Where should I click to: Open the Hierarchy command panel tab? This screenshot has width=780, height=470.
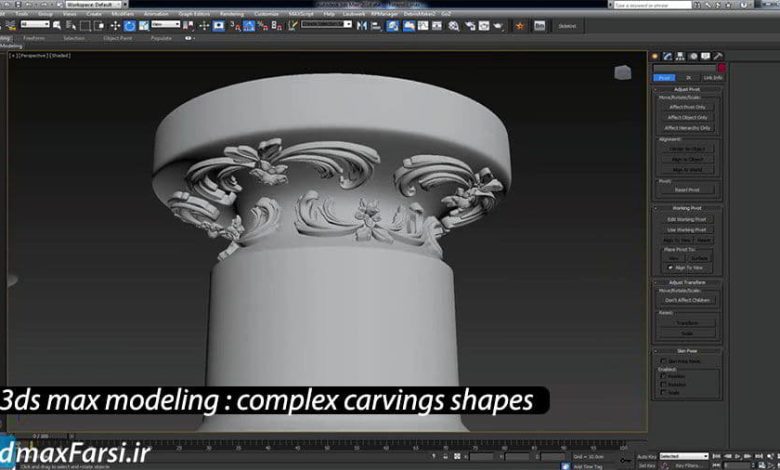point(680,56)
